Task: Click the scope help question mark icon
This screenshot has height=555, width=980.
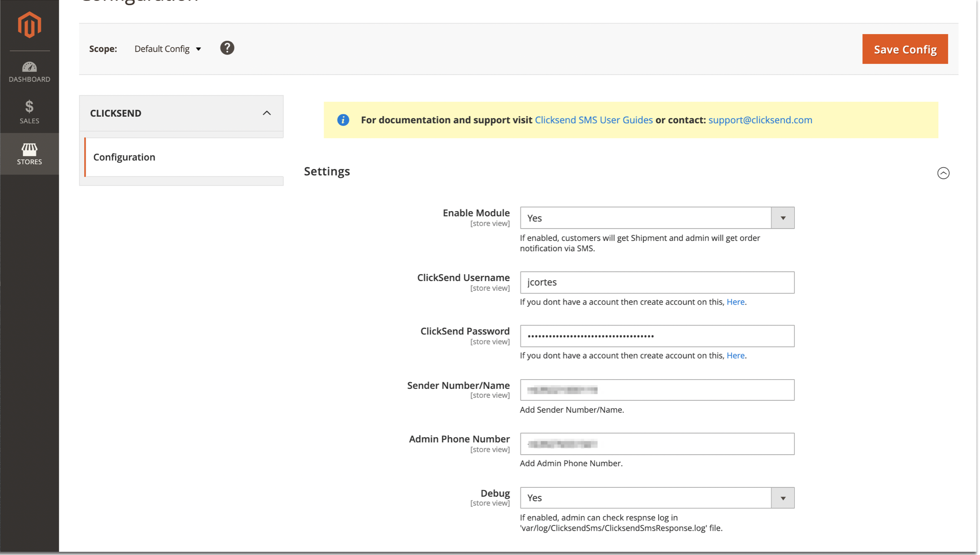Action: pos(227,48)
